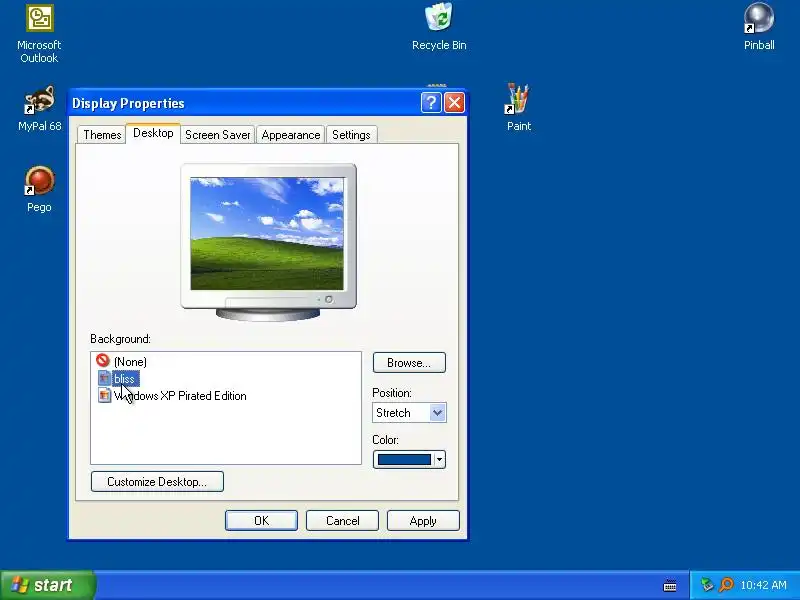Click the Display Properties help question-mark button
The image size is (800, 600).
pos(431,103)
